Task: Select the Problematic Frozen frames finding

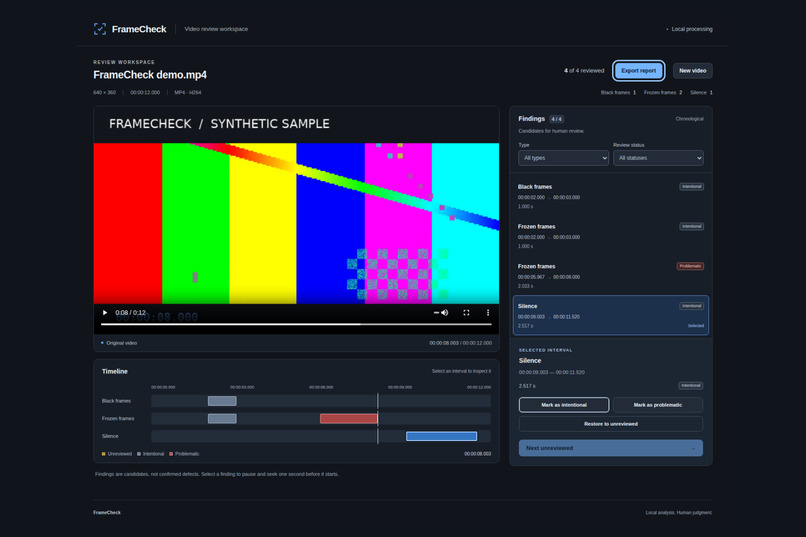Action: point(611,276)
